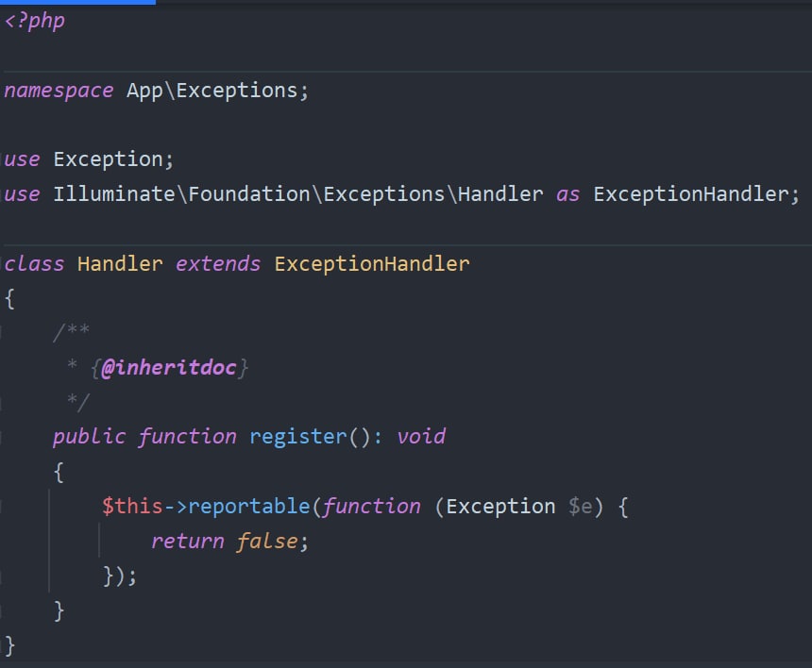This screenshot has height=668, width=812.
Task: Click 'Exception' type hint in closure
Action: tap(500, 507)
